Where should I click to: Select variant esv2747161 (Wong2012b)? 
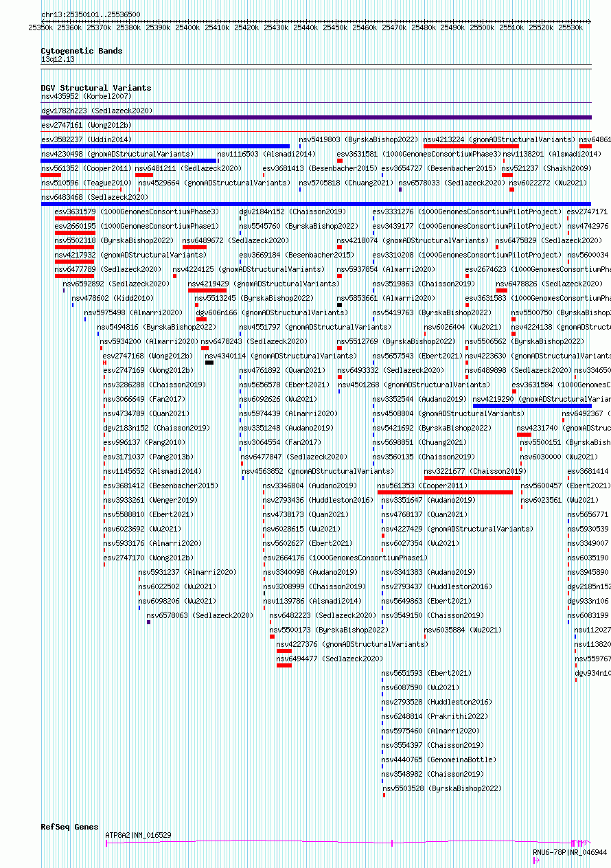[x=87, y=126]
